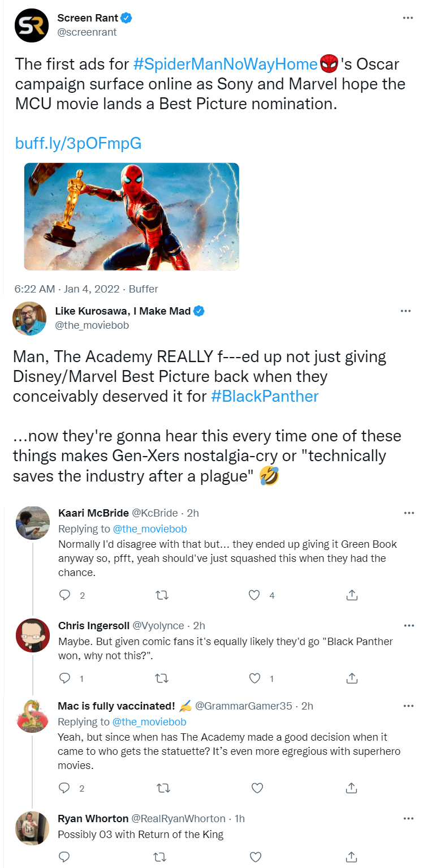Screen dimensions: 423x868
Task: Open more options on the_moviebob tweet
Action: tap(405, 311)
